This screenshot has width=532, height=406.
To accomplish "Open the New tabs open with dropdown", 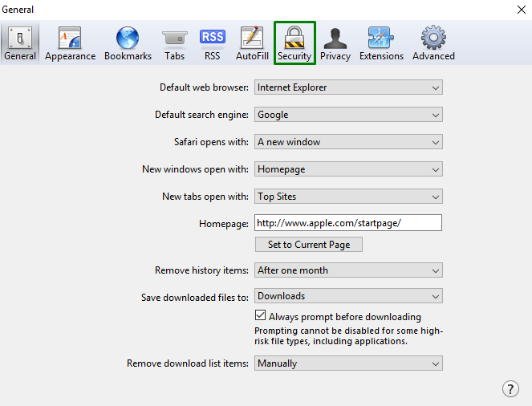I will (348, 197).
